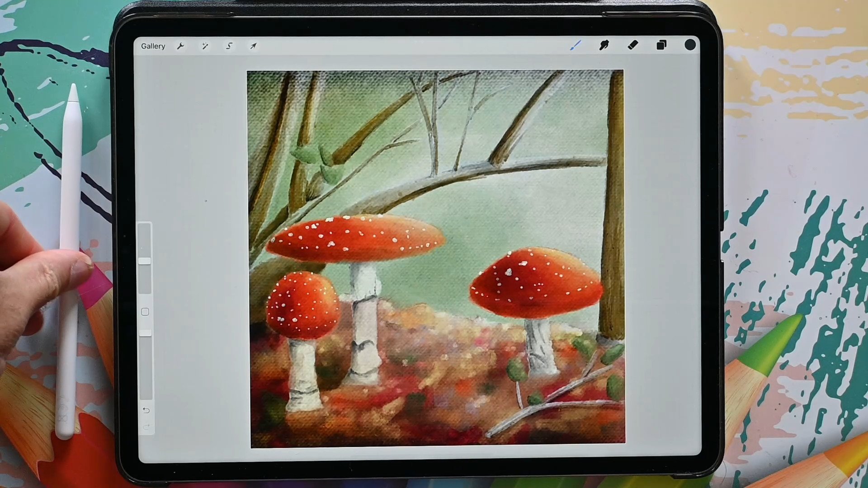Tap the right mushroom cap on canvas
The width and height of the screenshot is (868, 488).
[x=536, y=282]
